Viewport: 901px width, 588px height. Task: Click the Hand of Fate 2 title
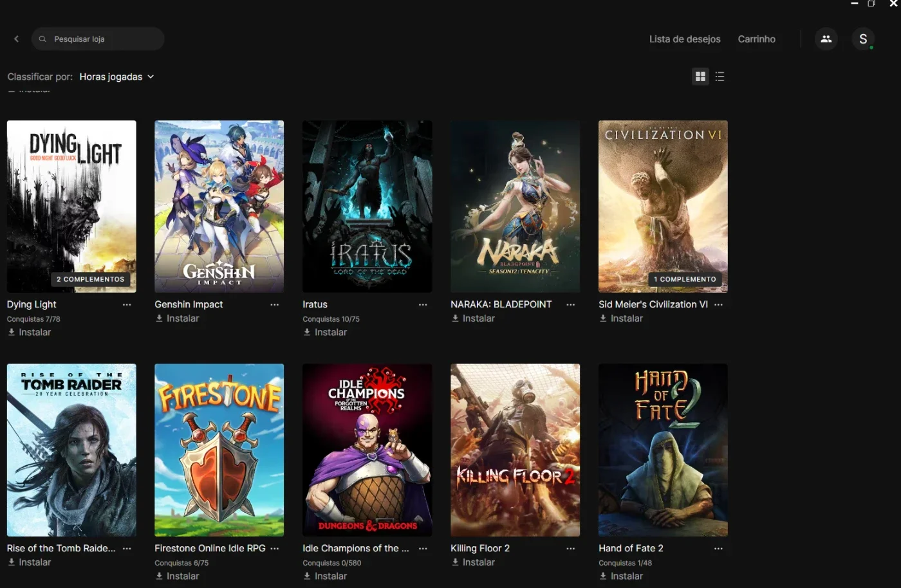tap(631, 549)
